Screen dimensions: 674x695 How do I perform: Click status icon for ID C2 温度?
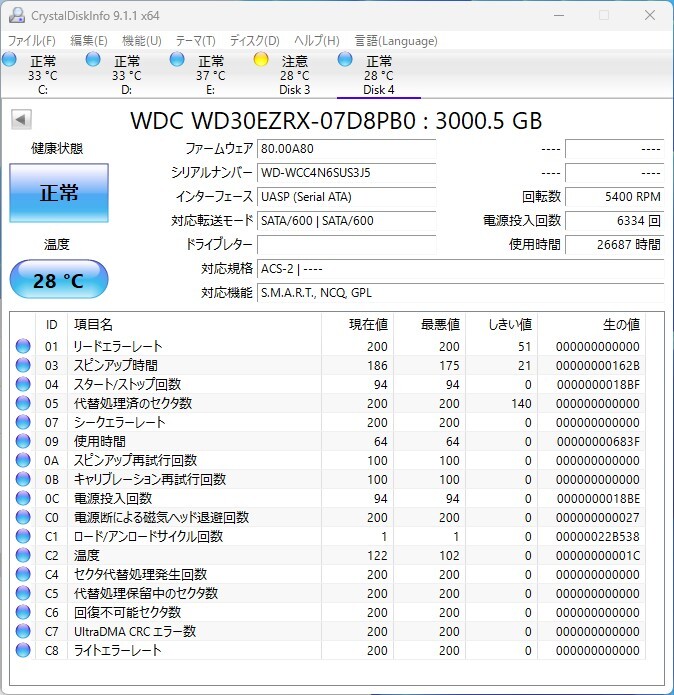pos(23,555)
